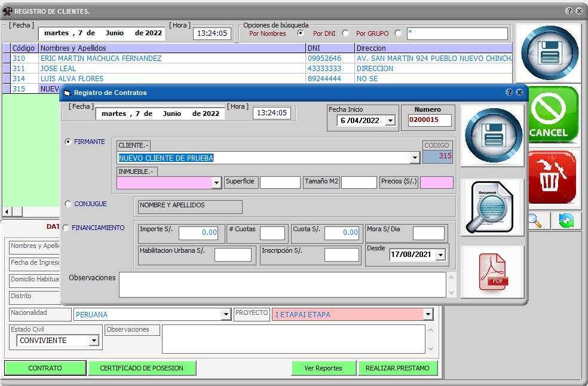The height and width of the screenshot is (386, 588).
Task: Select the FIRMANTE radio button
Action: 68,142
